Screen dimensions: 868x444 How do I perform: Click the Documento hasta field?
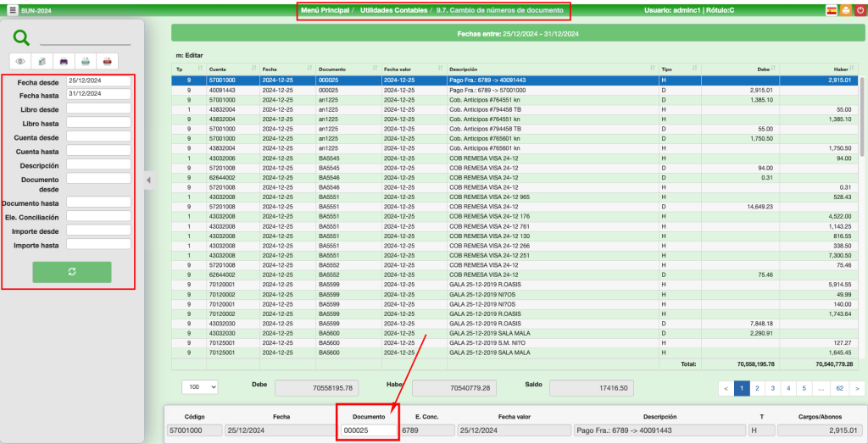click(98, 202)
